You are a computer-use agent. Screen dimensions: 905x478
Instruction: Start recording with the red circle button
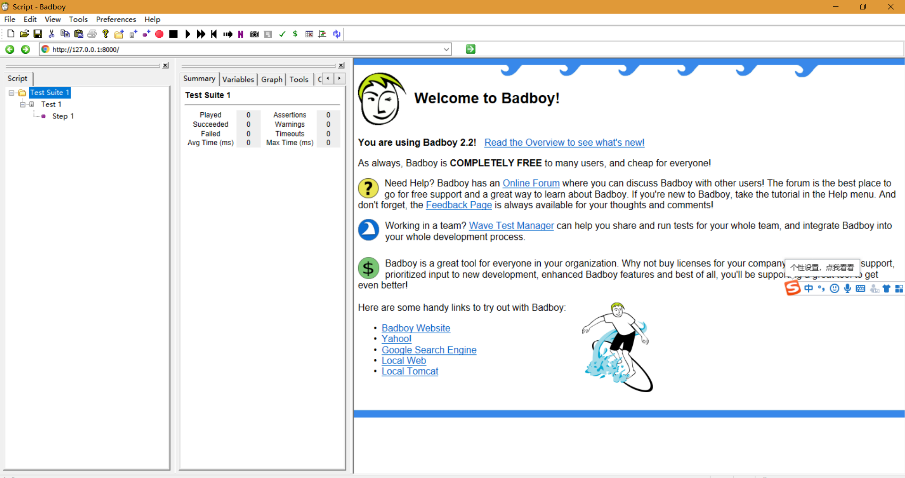point(159,34)
